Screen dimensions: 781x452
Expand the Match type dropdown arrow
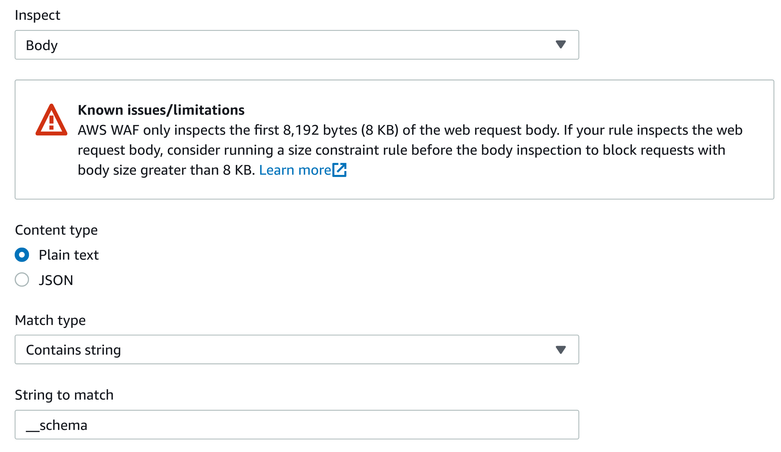(560, 350)
